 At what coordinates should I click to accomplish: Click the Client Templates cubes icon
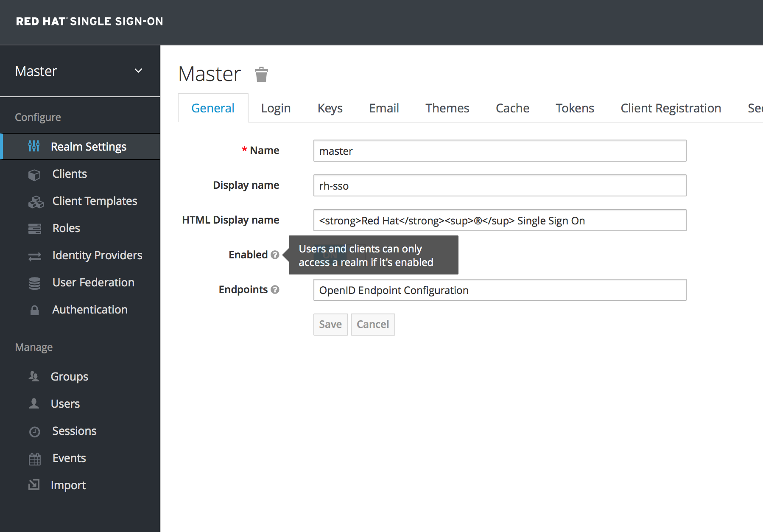[x=36, y=202]
